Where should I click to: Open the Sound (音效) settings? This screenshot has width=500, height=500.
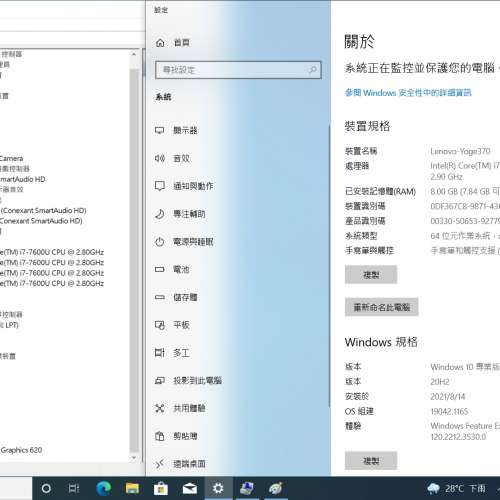click(x=181, y=158)
